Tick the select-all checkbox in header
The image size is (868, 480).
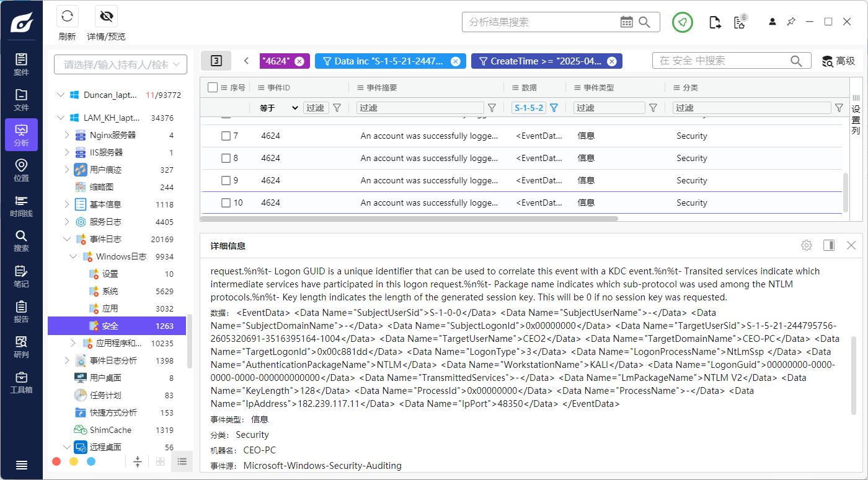tap(213, 87)
